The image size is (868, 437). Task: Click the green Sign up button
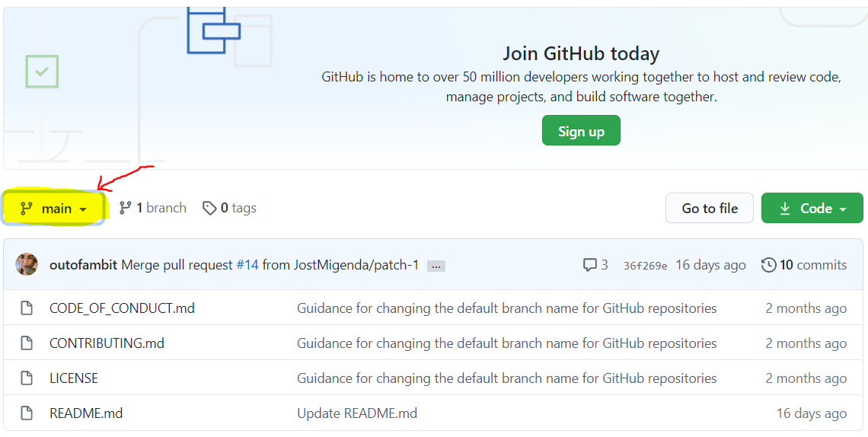coord(581,130)
